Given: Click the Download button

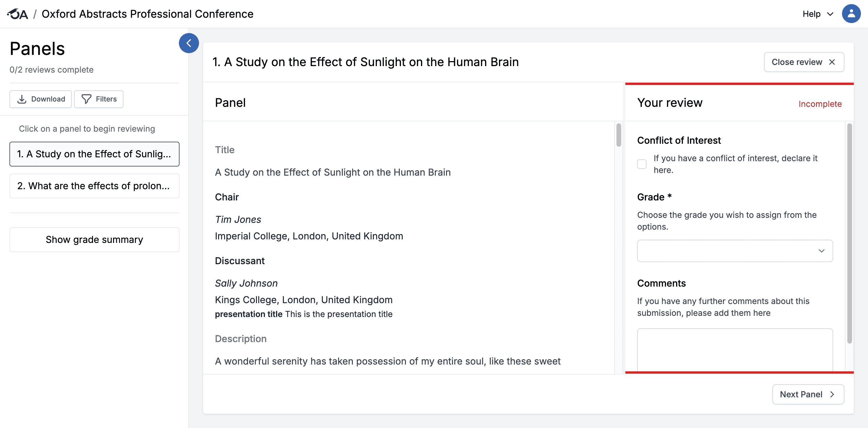Looking at the screenshot, I should pos(40,99).
